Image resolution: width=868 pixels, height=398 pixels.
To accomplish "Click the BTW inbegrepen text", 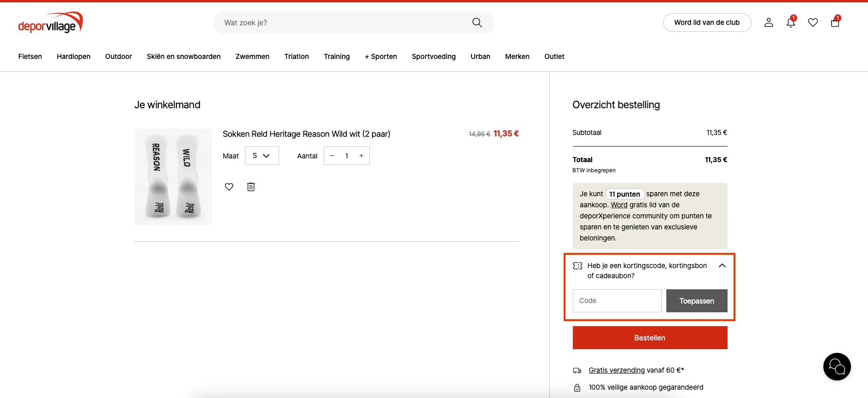I will pyautogui.click(x=594, y=170).
